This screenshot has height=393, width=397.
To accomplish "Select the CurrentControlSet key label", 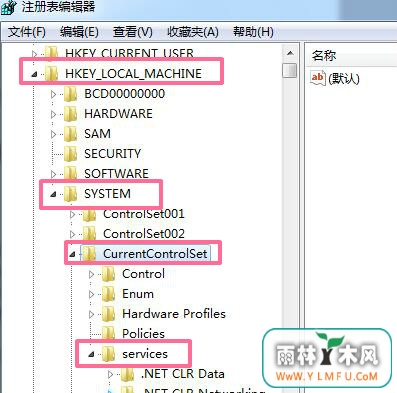I will [155, 254].
